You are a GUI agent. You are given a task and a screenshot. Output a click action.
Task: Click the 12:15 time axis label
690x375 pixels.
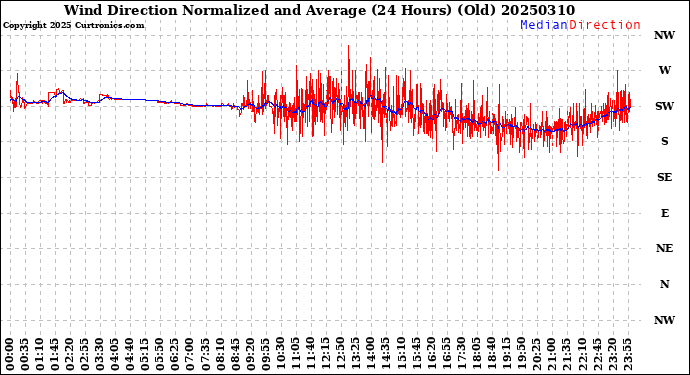coord(326,354)
